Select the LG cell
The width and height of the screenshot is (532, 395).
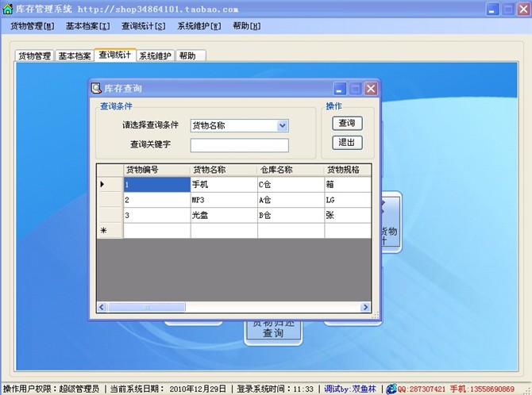pos(348,200)
